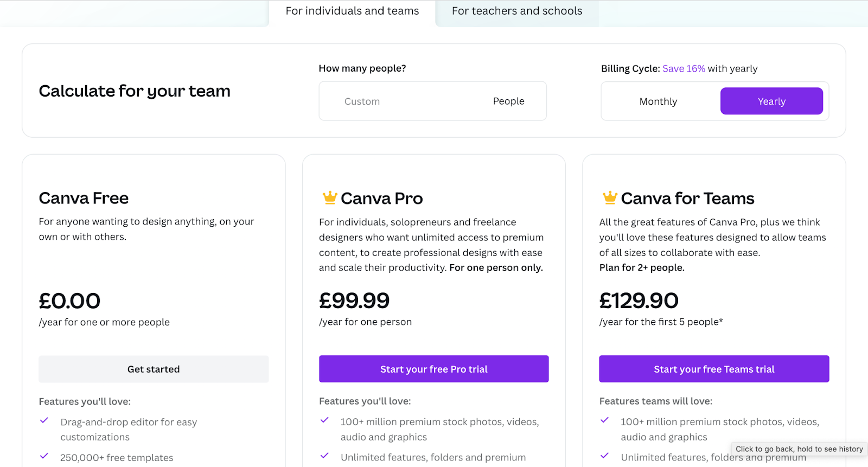The width and height of the screenshot is (868, 467).
Task: Click the Canva Free plan heading
Action: [84, 199]
